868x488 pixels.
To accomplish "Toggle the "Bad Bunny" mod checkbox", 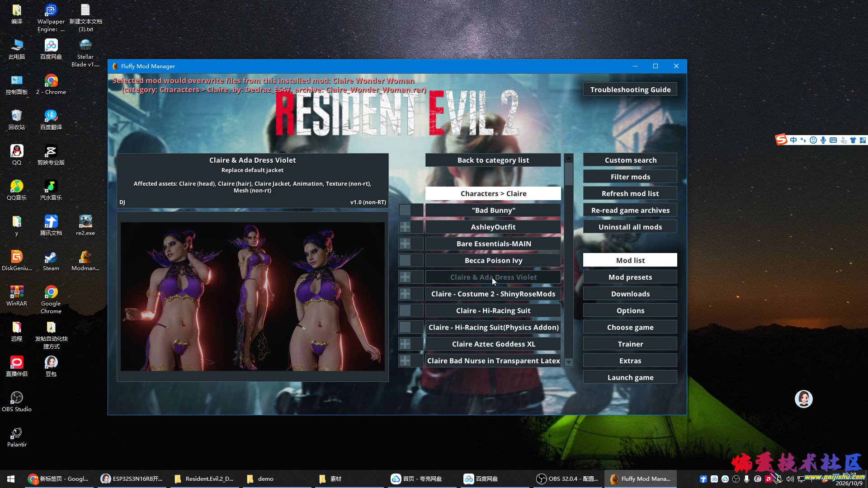I will (405, 210).
